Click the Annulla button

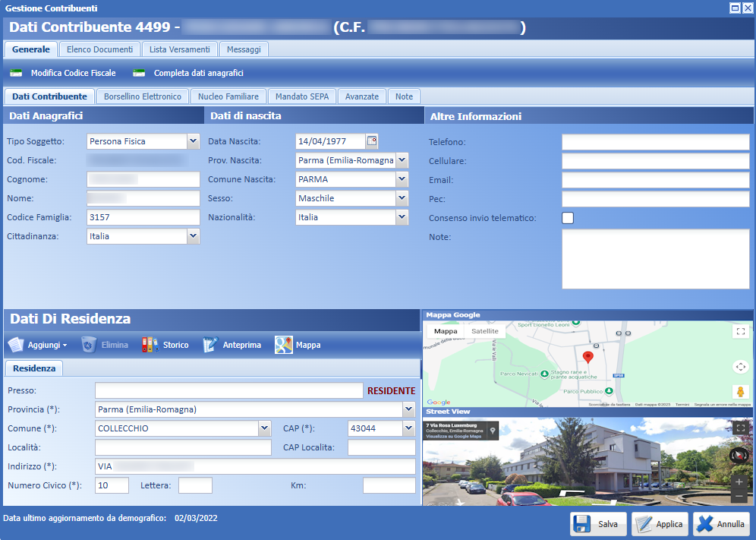point(721,523)
